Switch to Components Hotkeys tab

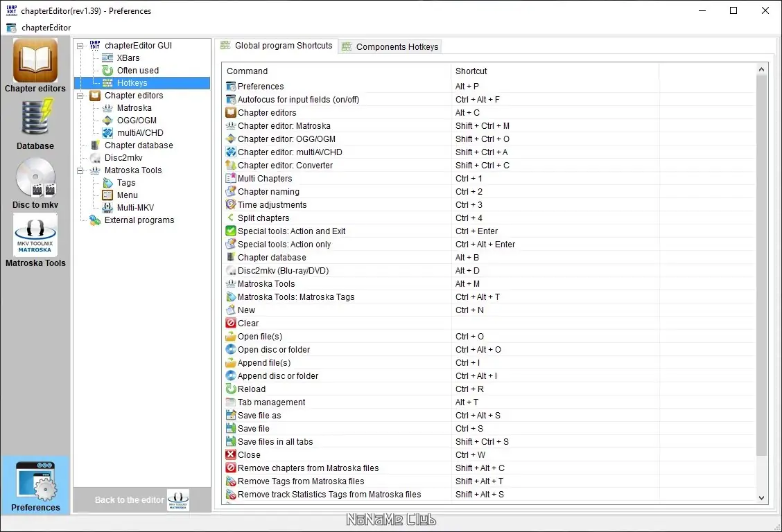click(x=390, y=47)
